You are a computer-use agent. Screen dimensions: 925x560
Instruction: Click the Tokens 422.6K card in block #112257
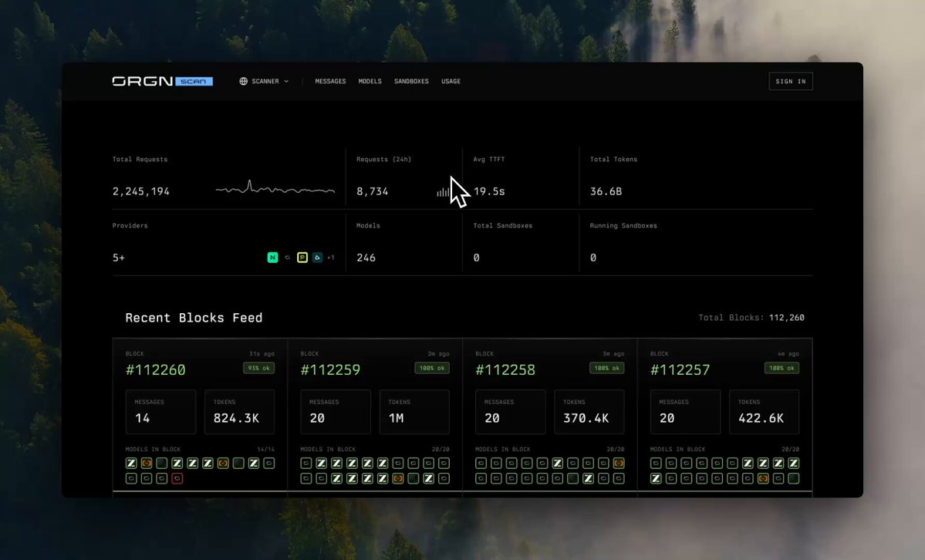click(764, 412)
